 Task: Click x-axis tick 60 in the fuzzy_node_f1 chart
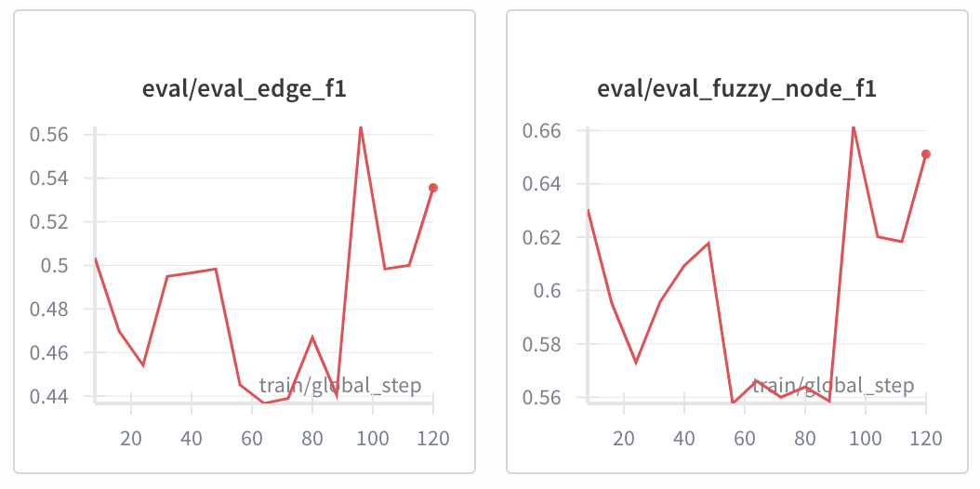(x=745, y=438)
